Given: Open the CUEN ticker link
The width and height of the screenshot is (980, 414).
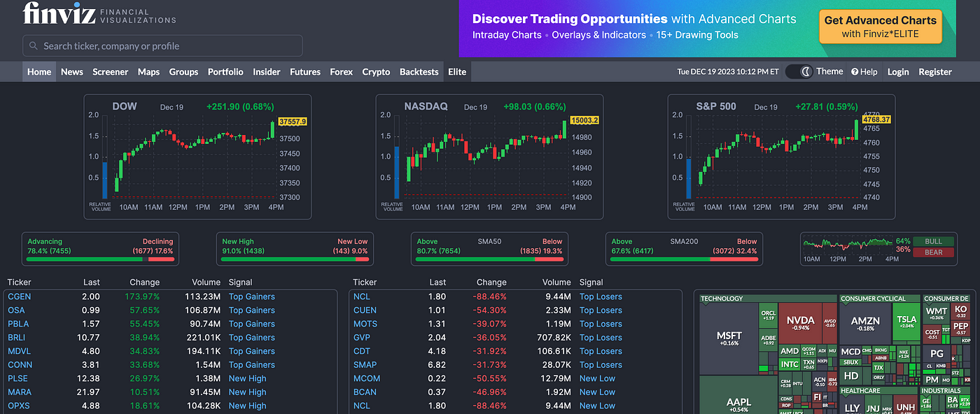Looking at the screenshot, I should pyautogui.click(x=365, y=310).
